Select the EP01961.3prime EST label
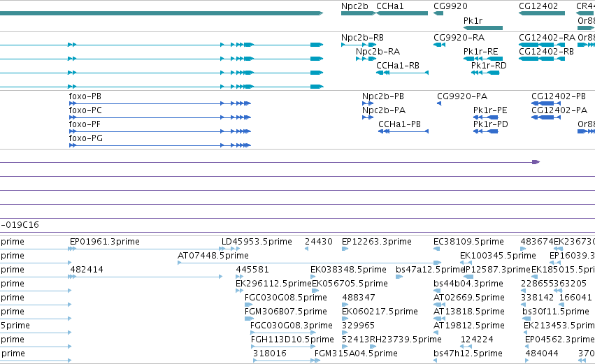 click(105, 242)
